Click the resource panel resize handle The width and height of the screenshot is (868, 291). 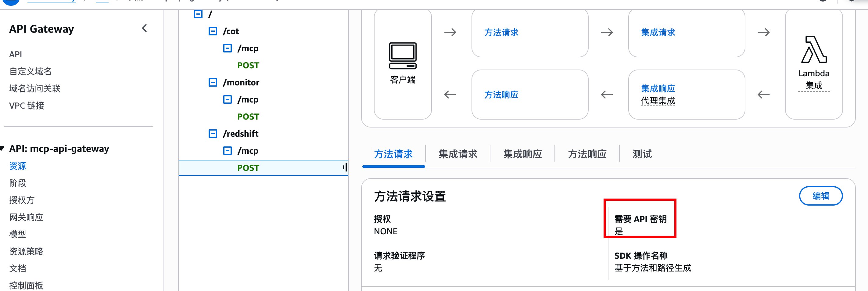click(345, 167)
